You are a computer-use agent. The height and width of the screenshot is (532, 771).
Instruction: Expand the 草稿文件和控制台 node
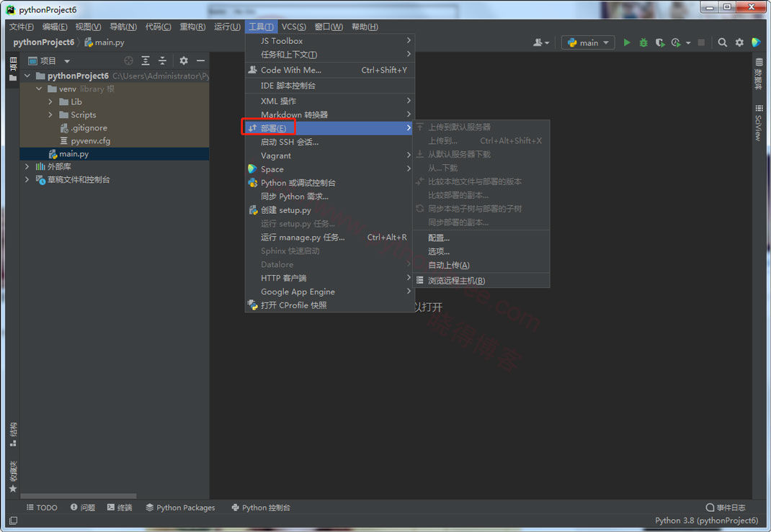(x=27, y=180)
